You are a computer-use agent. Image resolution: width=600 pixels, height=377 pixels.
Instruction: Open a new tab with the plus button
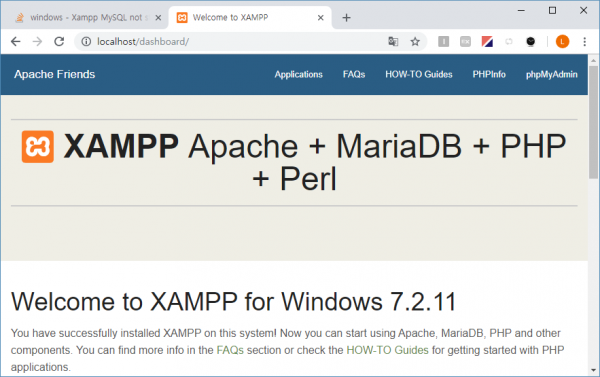(x=346, y=18)
